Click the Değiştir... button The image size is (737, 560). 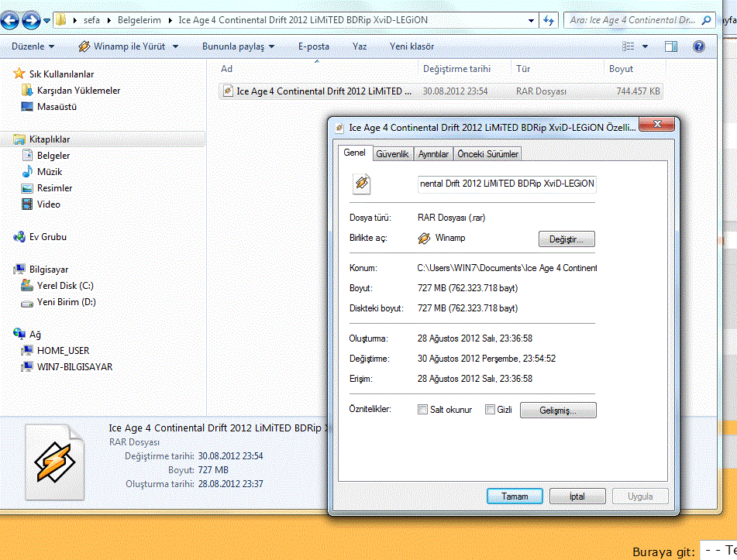click(567, 239)
